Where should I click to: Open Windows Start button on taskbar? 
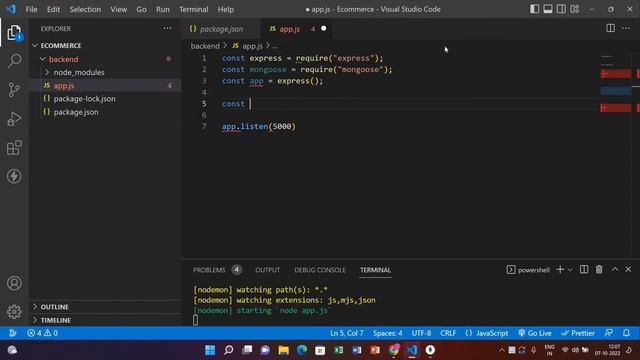click(x=210, y=350)
